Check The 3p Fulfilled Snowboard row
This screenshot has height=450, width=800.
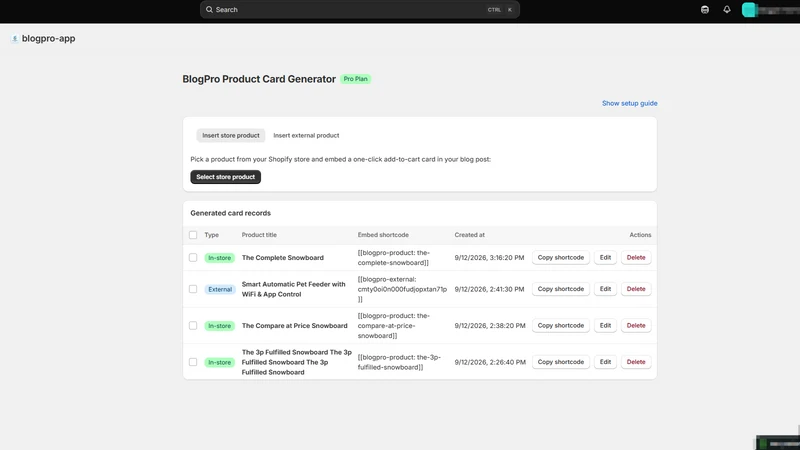[x=193, y=362]
